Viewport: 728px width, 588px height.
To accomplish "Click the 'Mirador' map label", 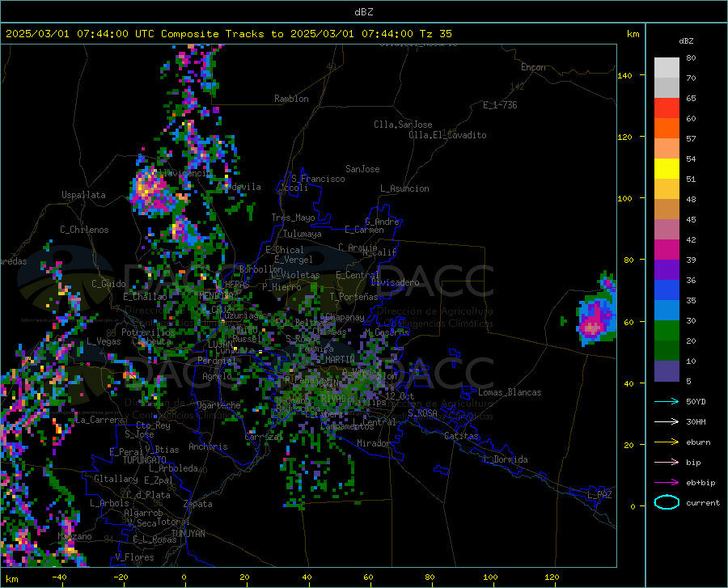I will [374, 443].
